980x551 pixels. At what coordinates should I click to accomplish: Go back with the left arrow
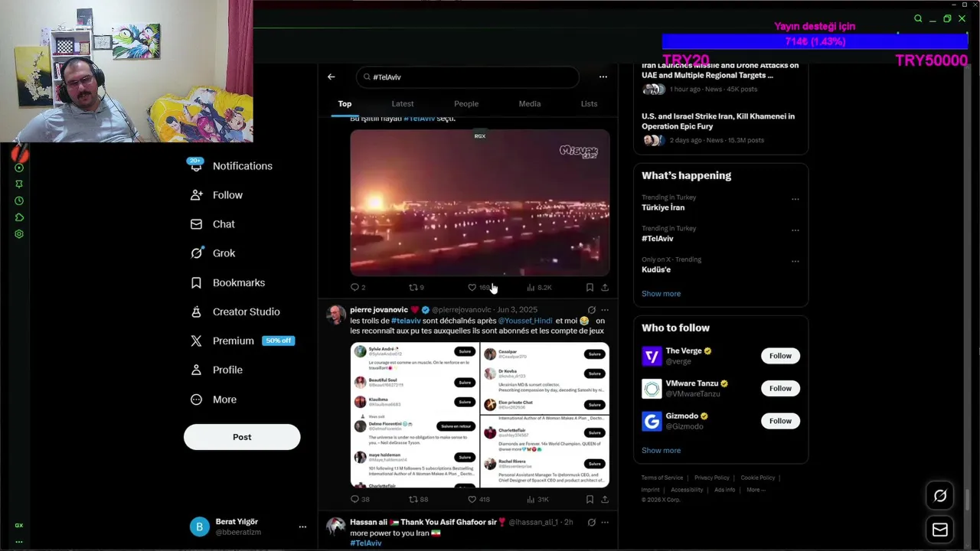(331, 77)
